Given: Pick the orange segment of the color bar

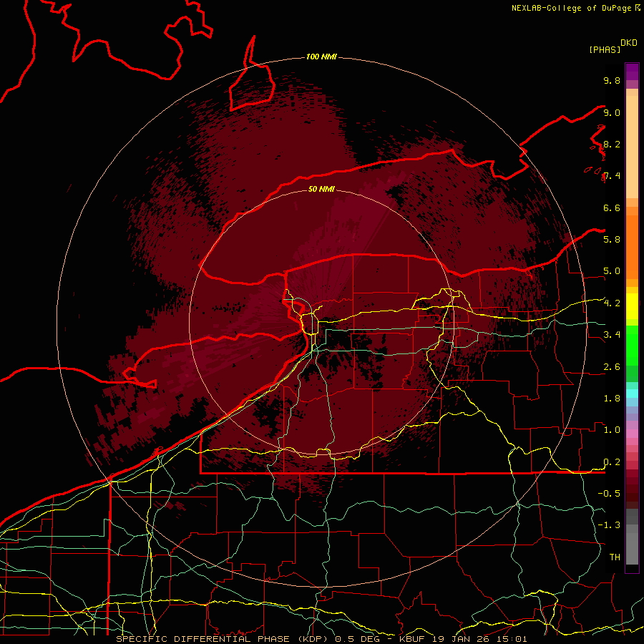Looking at the screenshot, I should 632,248.
